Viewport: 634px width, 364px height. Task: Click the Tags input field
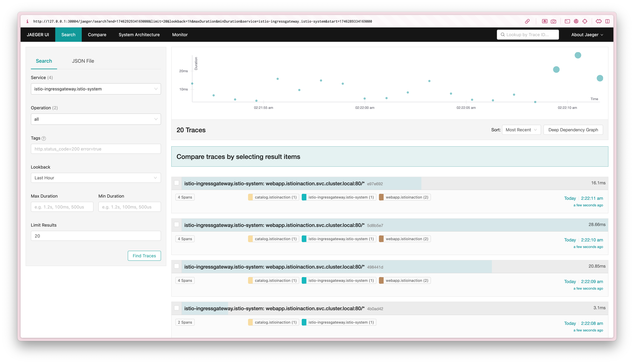coord(96,149)
